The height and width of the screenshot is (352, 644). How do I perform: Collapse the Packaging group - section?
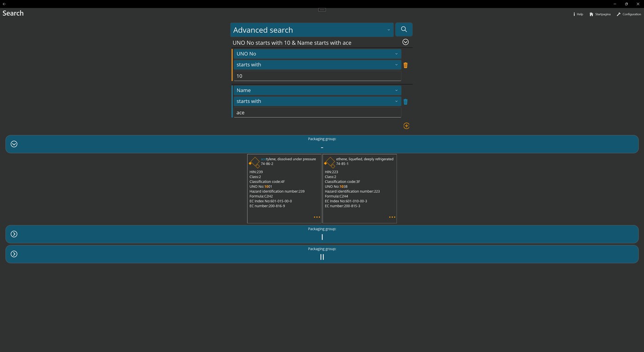point(14,144)
